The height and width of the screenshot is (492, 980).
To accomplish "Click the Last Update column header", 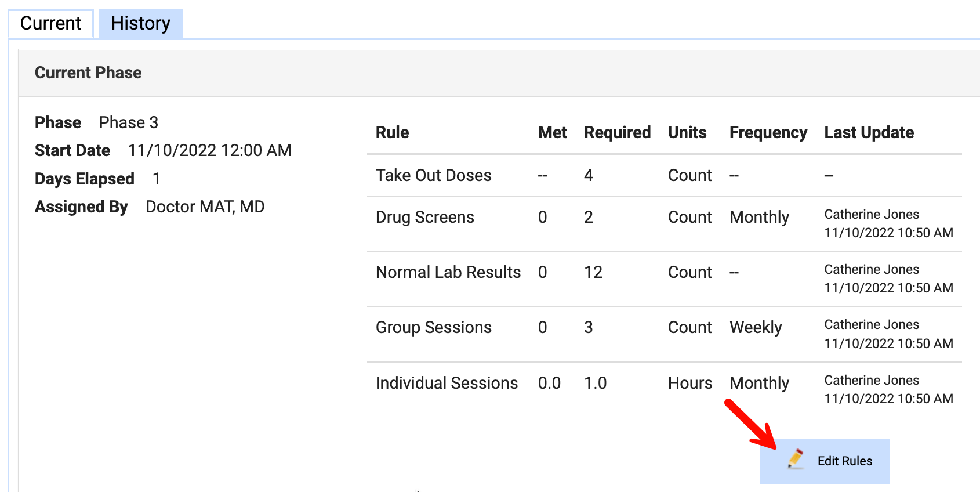I will [869, 132].
